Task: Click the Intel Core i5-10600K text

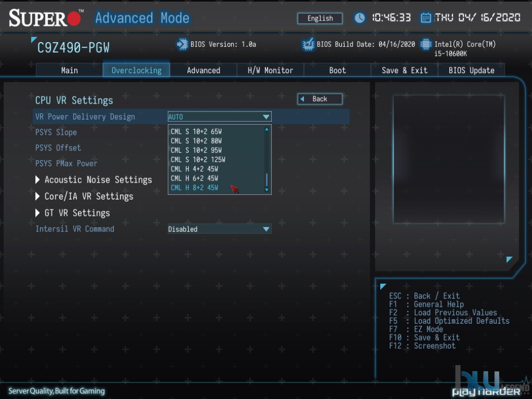Action: [465, 49]
